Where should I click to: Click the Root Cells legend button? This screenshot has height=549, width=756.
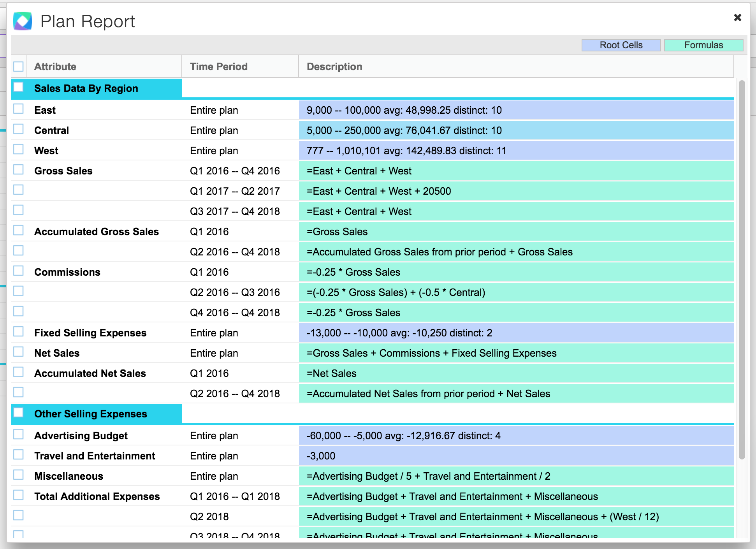click(x=621, y=45)
